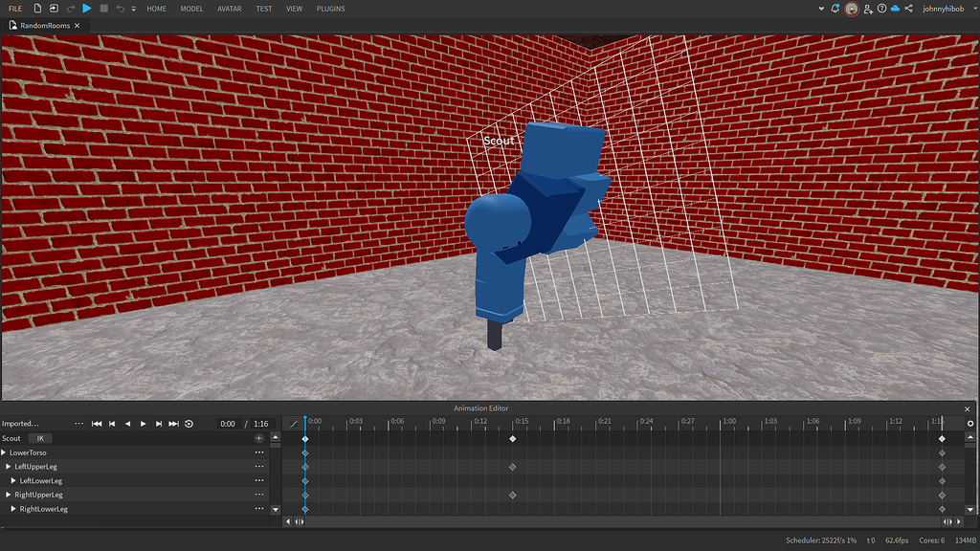
Task: Select LeftUpperLeg keyframe at 0:15
Action: pyautogui.click(x=513, y=467)
